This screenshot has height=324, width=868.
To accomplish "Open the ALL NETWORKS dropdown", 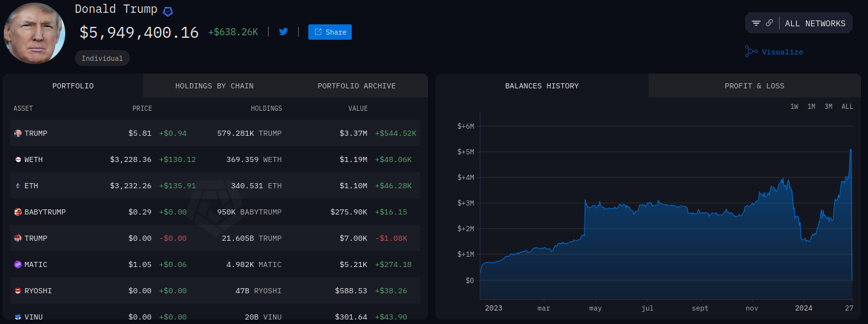I will click(815, 24).
